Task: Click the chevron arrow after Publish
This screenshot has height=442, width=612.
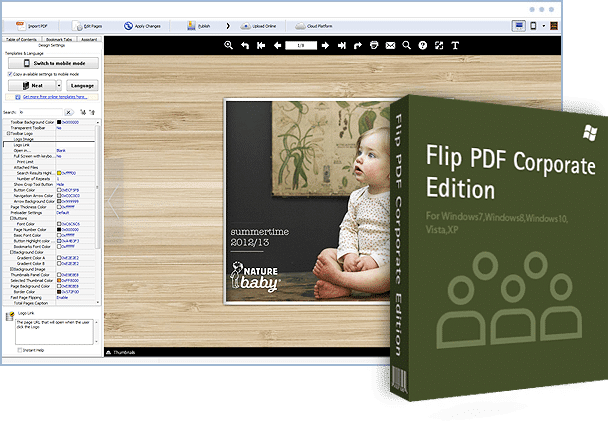Action: (x=228, y=26)
